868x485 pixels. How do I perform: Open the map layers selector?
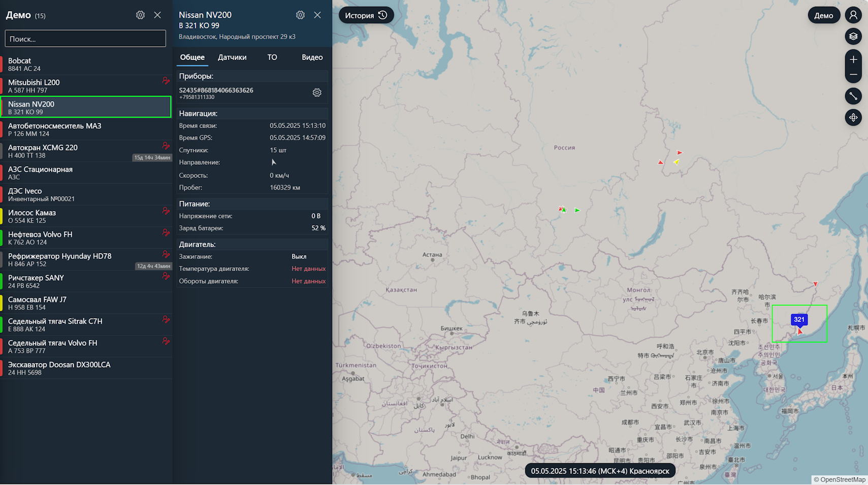click(853, 37)
